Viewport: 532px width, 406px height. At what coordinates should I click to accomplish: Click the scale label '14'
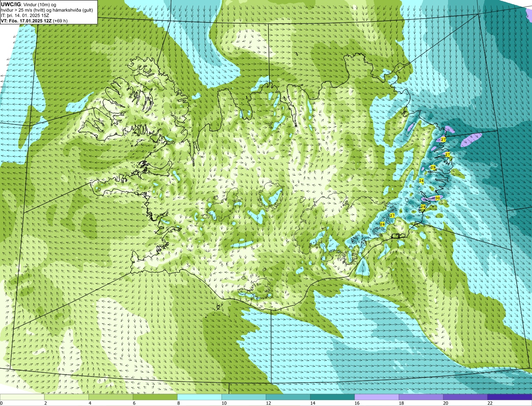point(313,403)
